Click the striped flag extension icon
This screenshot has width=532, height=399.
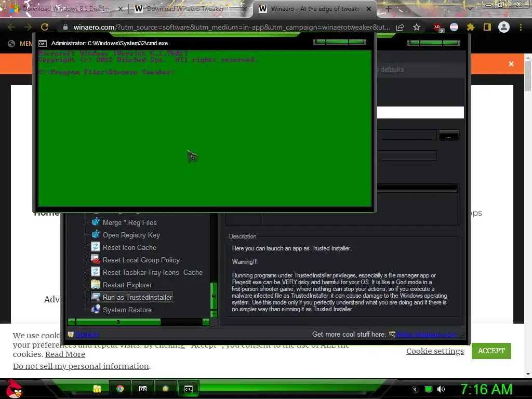[x=454, y=27]
